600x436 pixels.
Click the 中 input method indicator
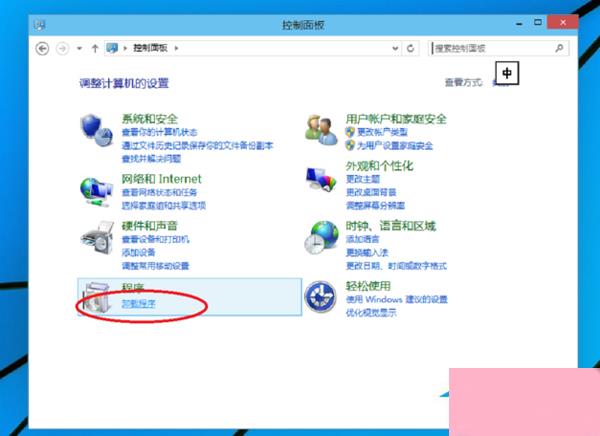[507, 73]
